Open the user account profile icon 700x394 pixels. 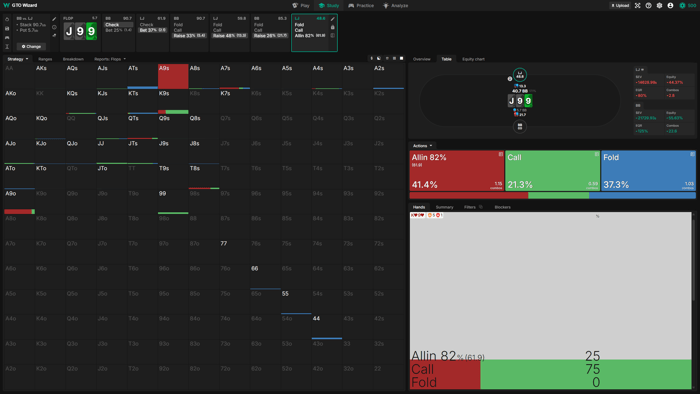tap(670, 5)
